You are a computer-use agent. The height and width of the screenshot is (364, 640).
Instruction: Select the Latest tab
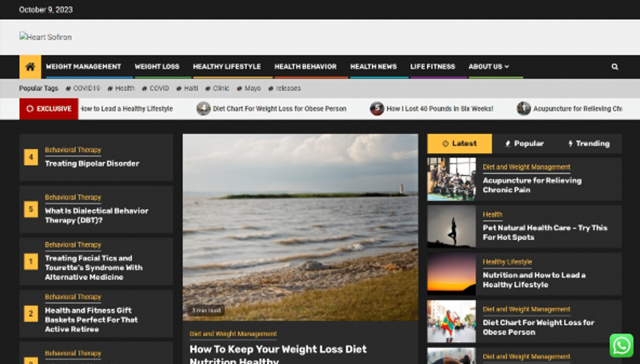(459, 144)
